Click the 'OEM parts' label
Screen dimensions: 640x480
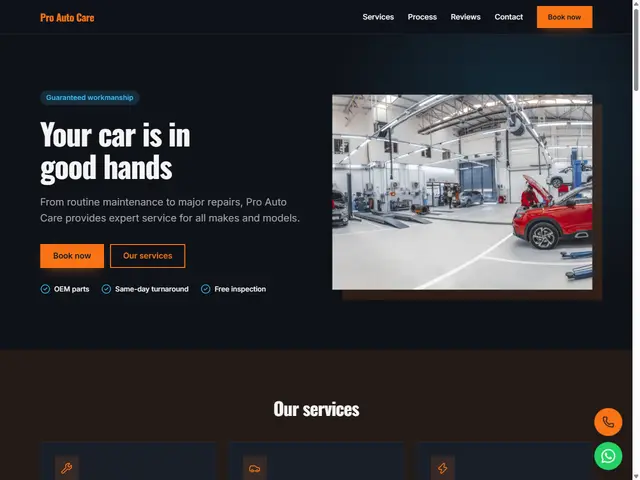pos(71,289)
